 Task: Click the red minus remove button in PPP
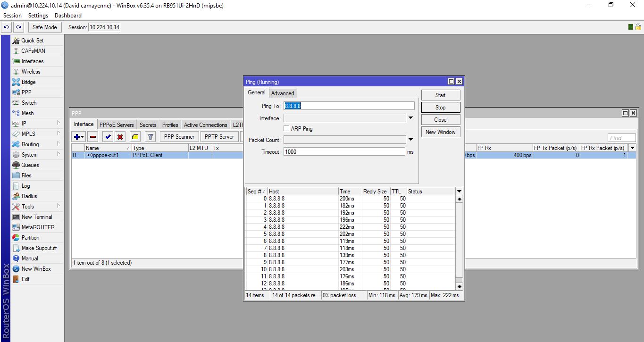(93, 137)
